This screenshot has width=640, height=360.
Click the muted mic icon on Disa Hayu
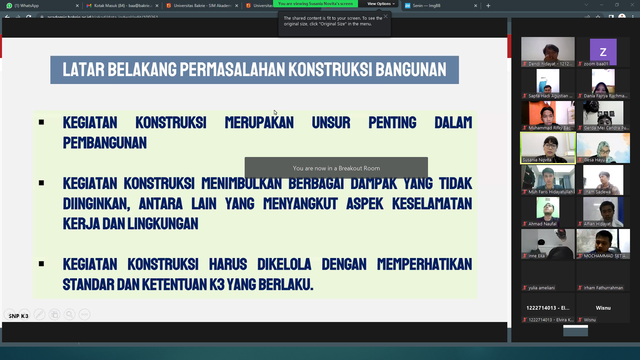[x=580, y=160]
